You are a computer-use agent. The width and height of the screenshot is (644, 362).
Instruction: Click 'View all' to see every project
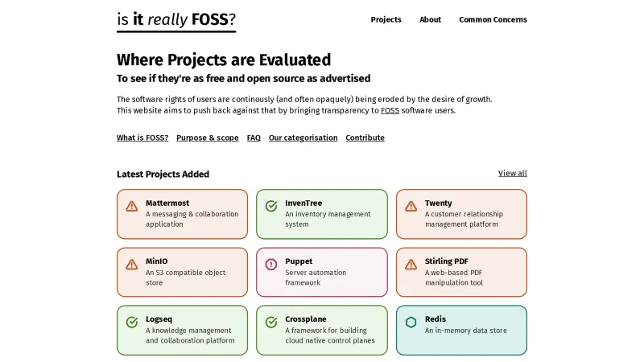click(512, 173)
